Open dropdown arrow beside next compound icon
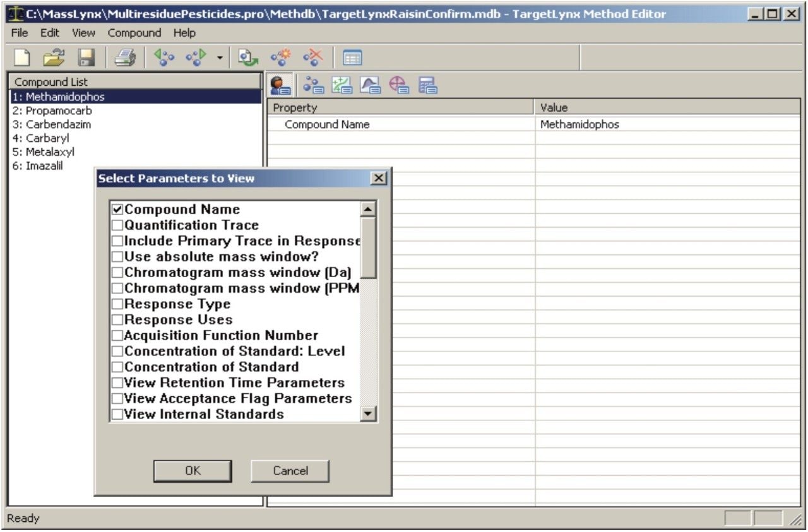Viewport: 808px width, 532px height. tap(219, 59)
